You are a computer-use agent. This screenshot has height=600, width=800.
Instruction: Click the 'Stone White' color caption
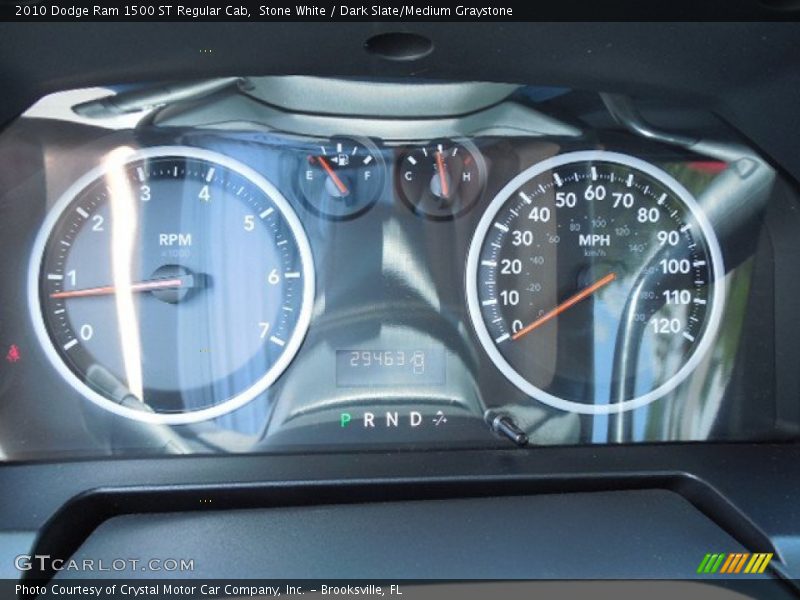point(292,11)
